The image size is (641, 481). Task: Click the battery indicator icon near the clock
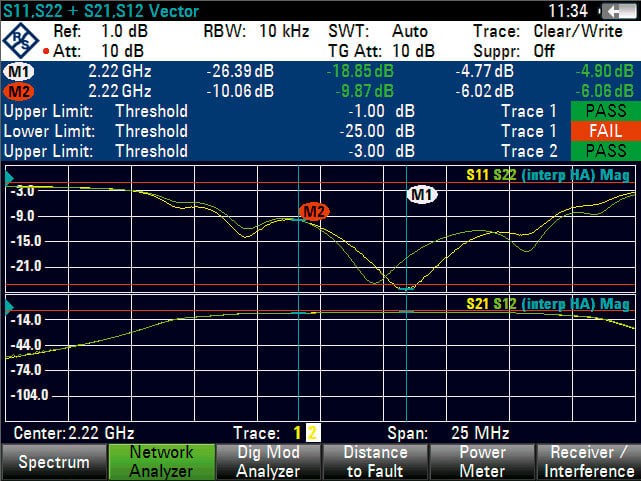tap(621, 11)
